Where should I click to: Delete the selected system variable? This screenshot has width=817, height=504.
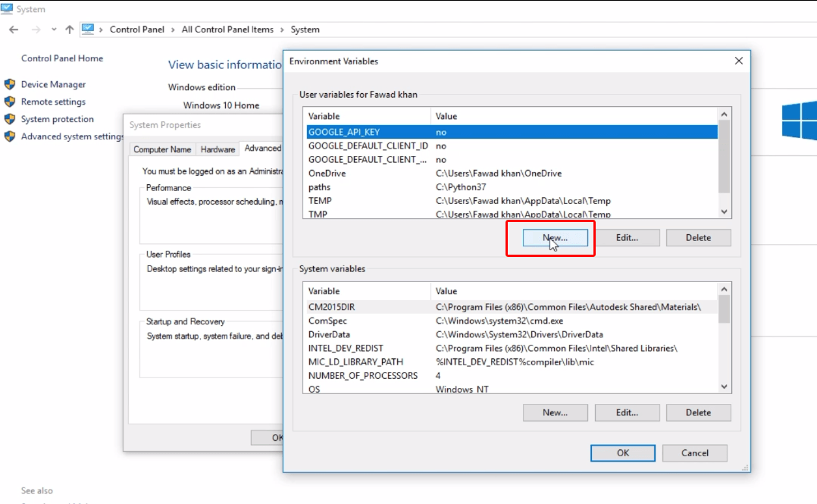tap(698, 412)
